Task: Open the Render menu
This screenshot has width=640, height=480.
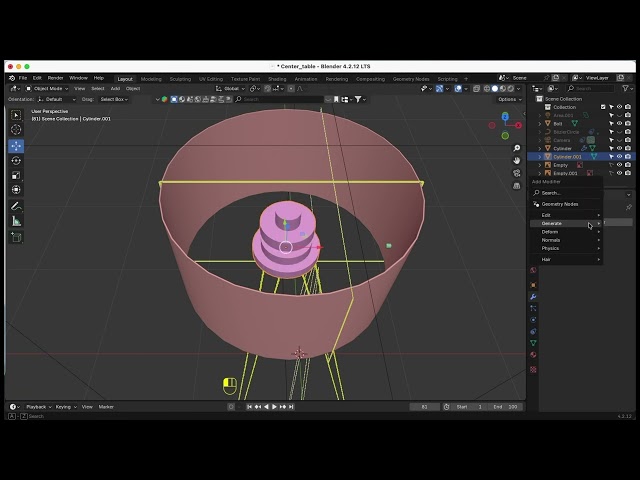Action: [56, 78]
